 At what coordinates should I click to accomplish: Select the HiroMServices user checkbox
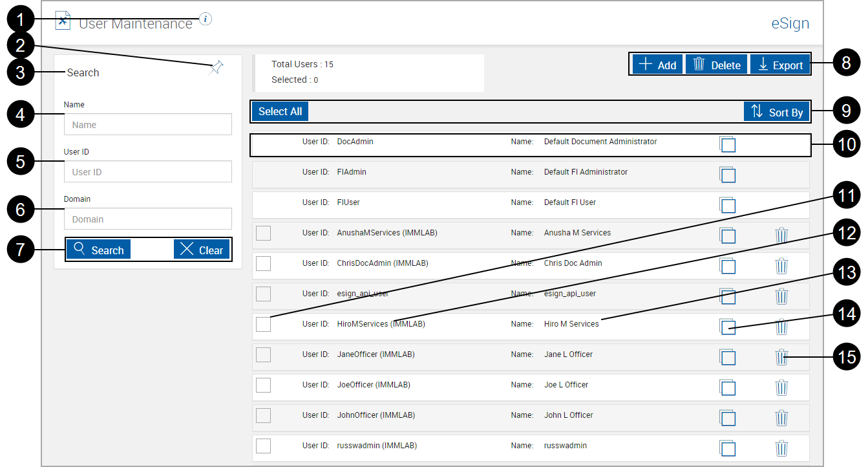click(263, 324)
